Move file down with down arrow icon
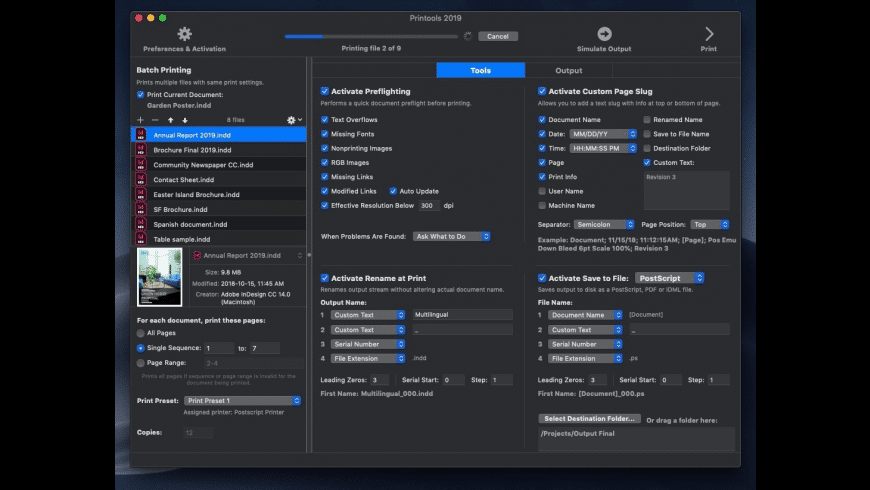This screenshot has width=870, height=490. tap(184, 120)
